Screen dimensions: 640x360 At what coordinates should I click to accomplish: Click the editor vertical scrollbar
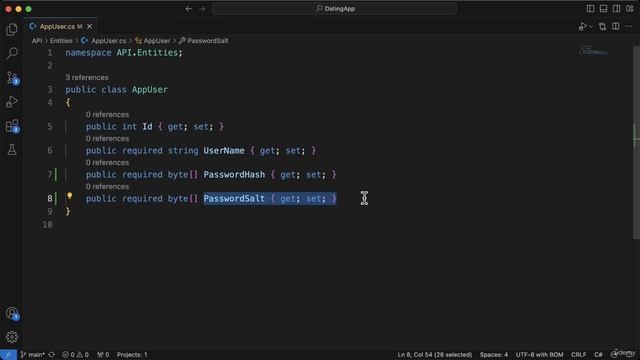pos(636,143)
